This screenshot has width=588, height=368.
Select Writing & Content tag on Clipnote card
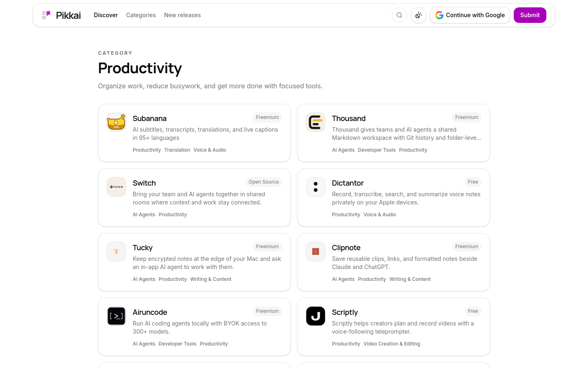(x=410, y=279)
